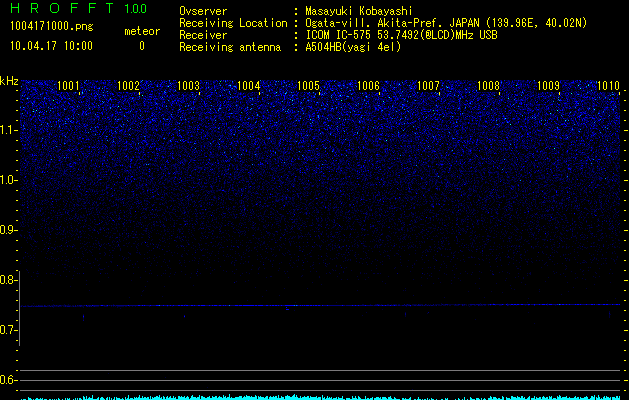Click the horizontal carrier signal line near 0.75 kHz
The height and width of the screenshot is (400, 629).
point(320,305)
